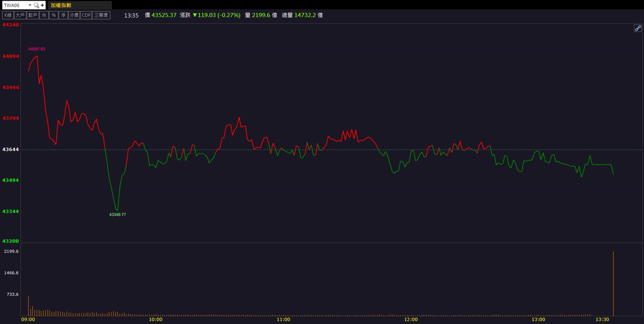Image resolution: width=644 pixels, height=324 pixels.
Task: Toggle the 大戶 indicator button
Action: 20,15
